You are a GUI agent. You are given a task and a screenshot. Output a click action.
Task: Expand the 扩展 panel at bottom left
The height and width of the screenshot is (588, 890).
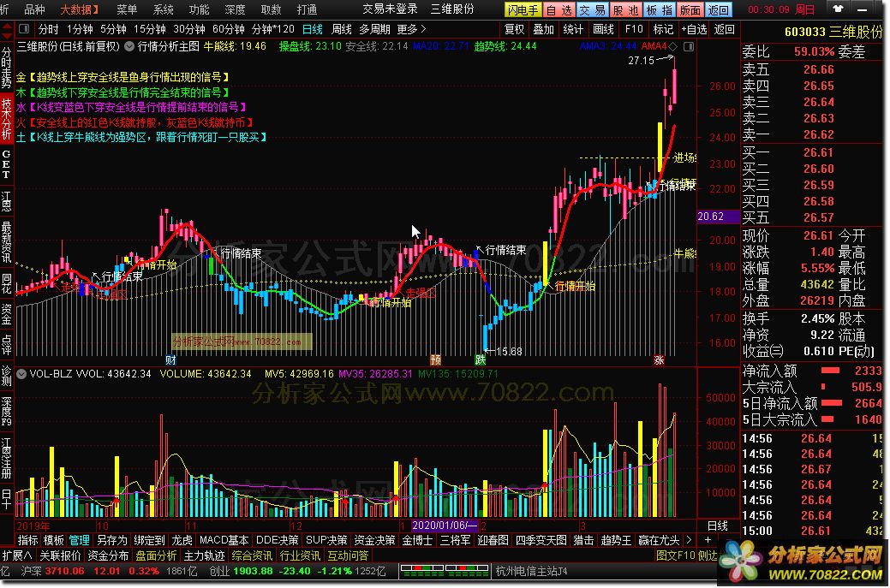click(x=17, y=555)
